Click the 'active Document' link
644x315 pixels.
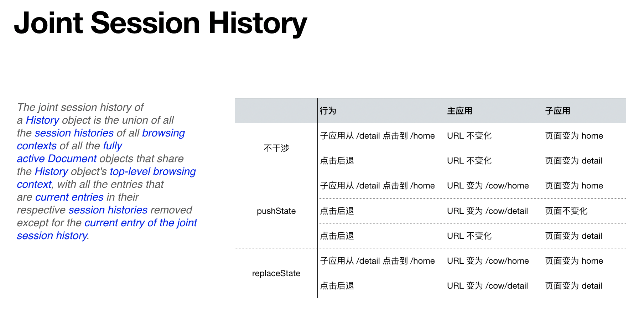[x=57, y=159]
